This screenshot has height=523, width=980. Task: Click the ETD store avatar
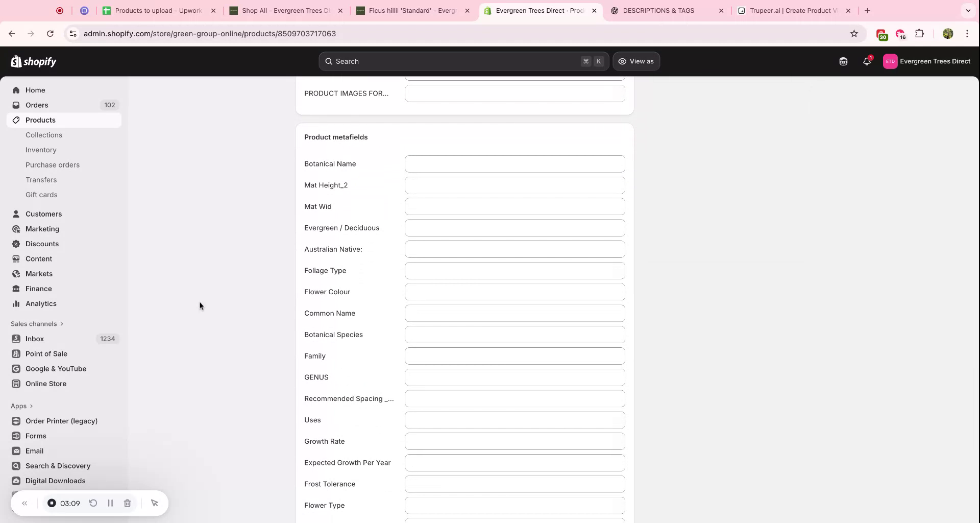click(890, 61)
